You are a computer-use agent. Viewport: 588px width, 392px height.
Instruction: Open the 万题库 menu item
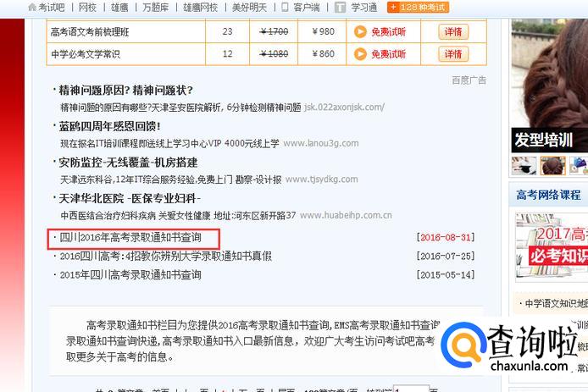pyautogui.click(x=156, y=7)
